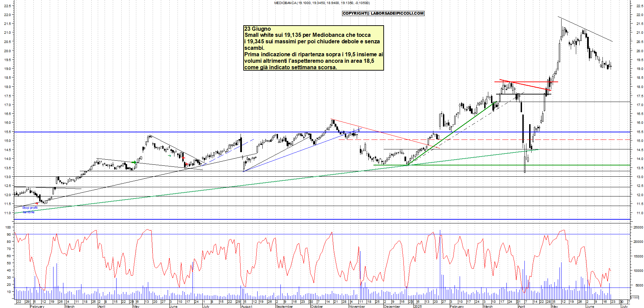Click the 25000 volume axis label
The width and height of the screenshot is (644, 308).
point(638,228)
